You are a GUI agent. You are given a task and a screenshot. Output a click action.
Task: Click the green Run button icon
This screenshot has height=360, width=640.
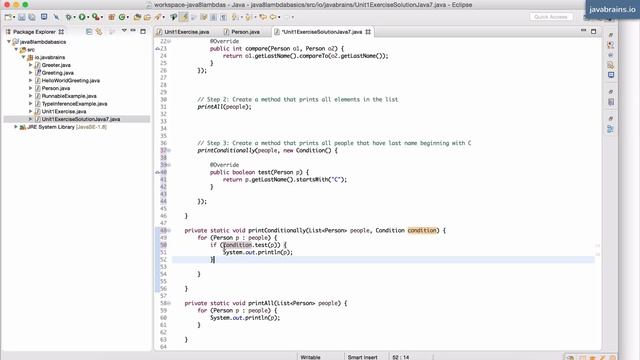click(82, 17)
